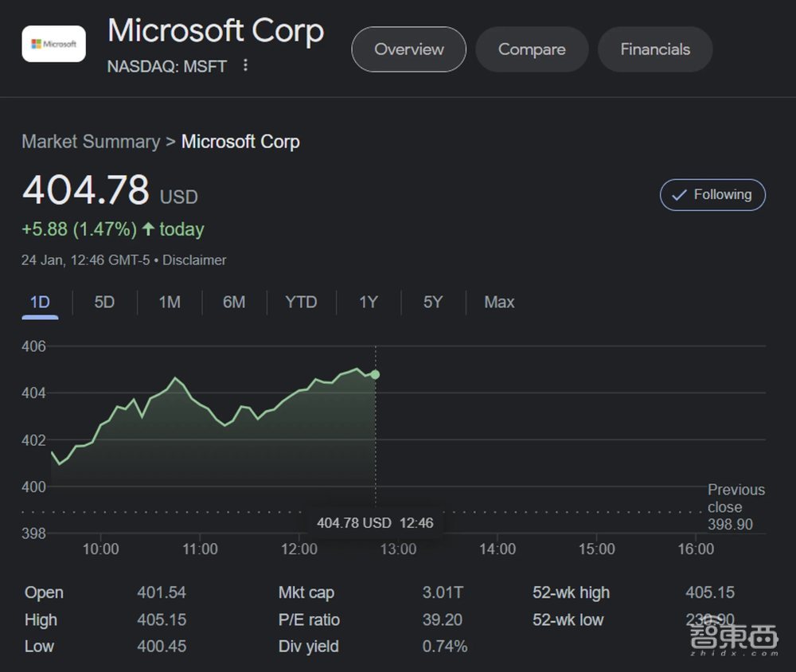
Task: Click the Microsoft Corp page title
Action: pos(216,32)
